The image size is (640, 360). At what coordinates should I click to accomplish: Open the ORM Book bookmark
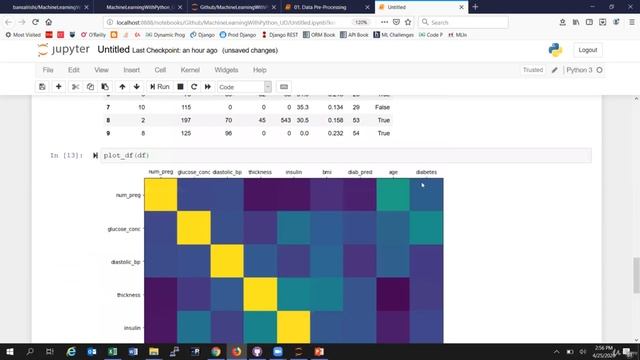[319, 35]
